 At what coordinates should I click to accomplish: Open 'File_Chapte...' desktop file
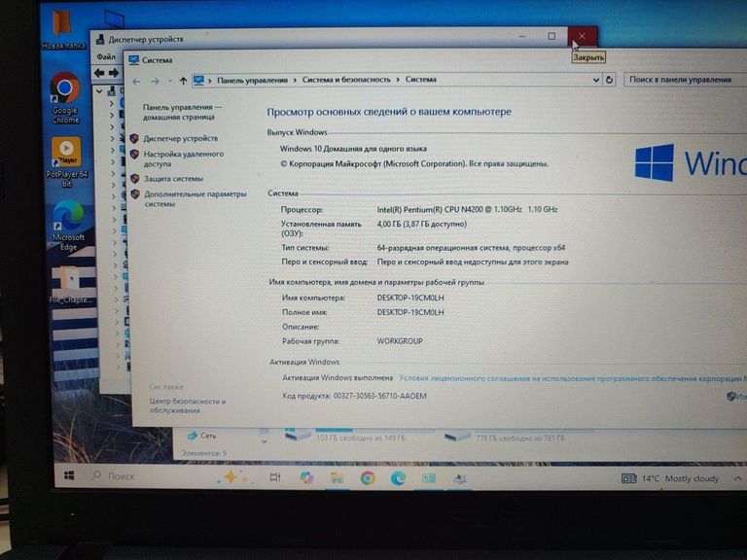click(x=71, y=284)
